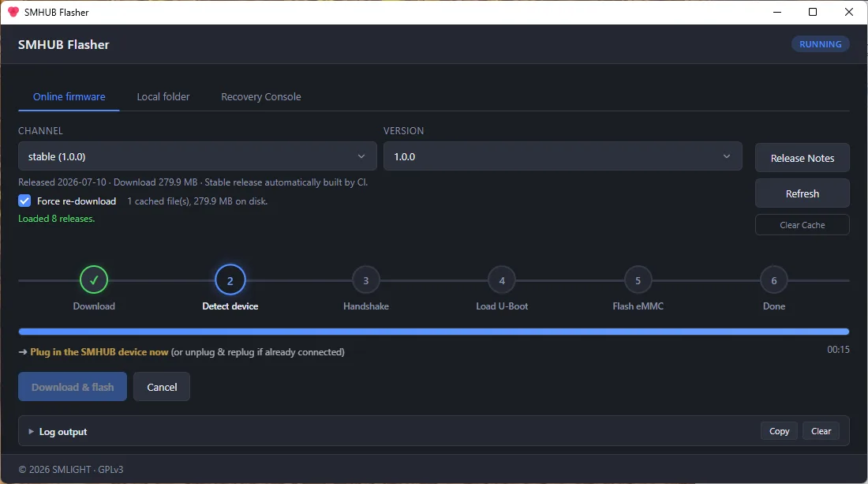Click the blue progress bar
Viewport: 868px width, 484px height.
434,332
